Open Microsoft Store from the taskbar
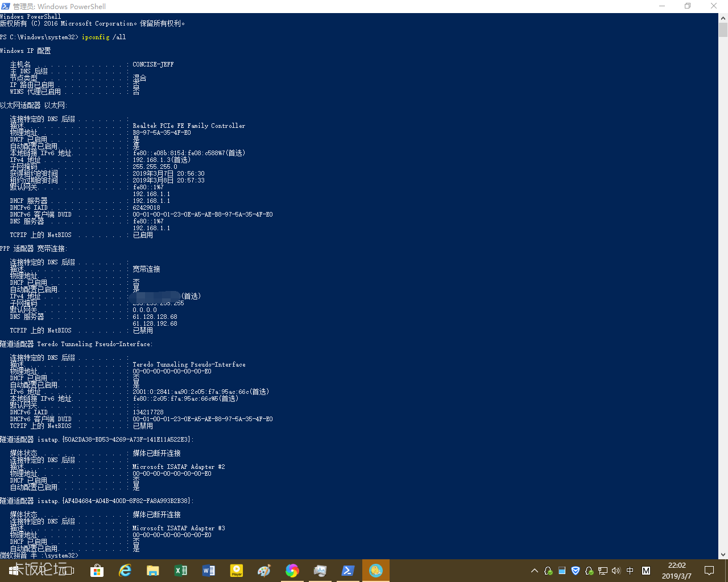The image size is (728, 582). pyautogui.click(x=97, y=571)
